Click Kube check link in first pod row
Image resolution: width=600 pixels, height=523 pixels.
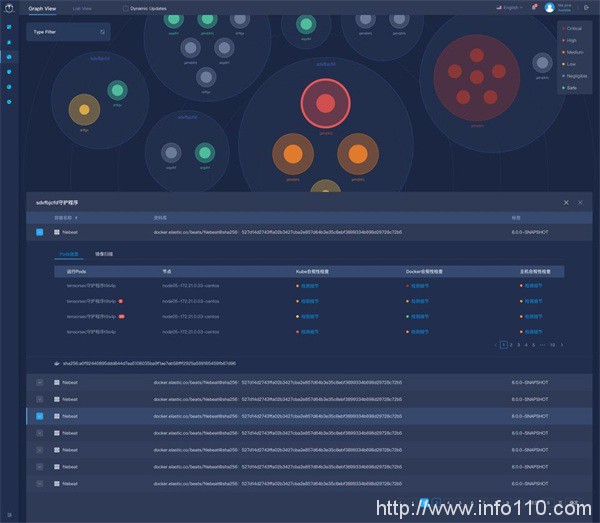[307, 285]
